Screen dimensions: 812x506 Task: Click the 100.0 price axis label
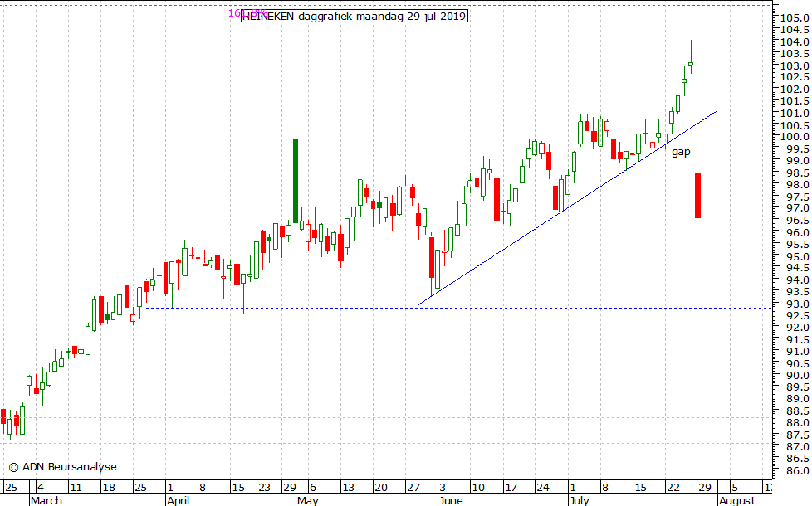click(795, 137)
